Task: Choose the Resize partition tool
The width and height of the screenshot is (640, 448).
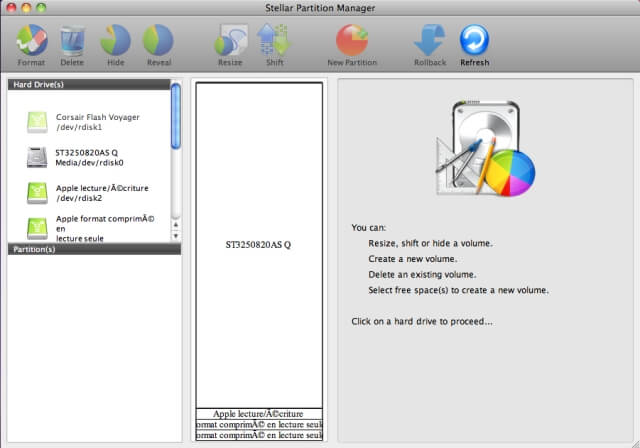Action: click(x=230, y=41)
